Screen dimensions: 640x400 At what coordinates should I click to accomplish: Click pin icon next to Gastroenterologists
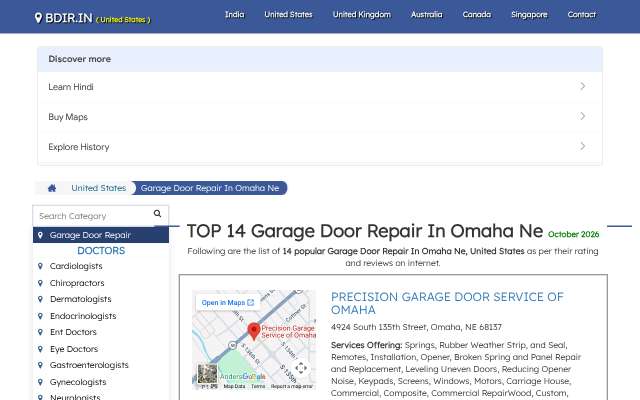click(40, 365)
